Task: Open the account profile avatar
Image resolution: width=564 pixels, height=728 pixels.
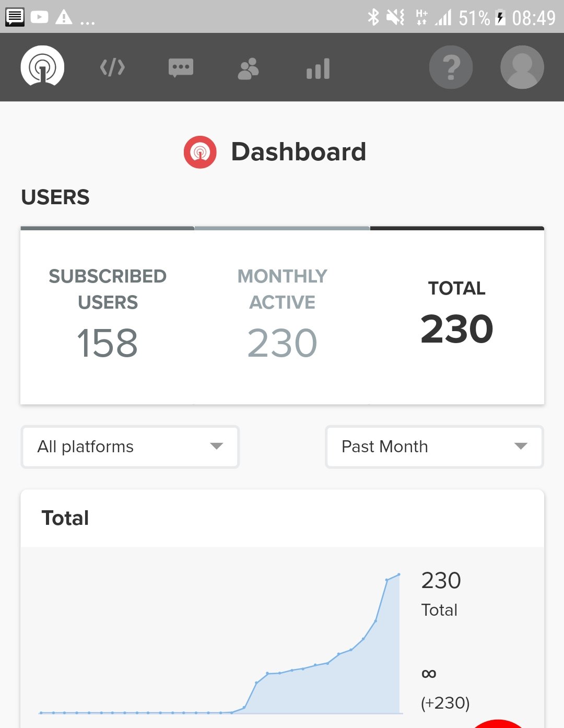Action: pos(522,67)
